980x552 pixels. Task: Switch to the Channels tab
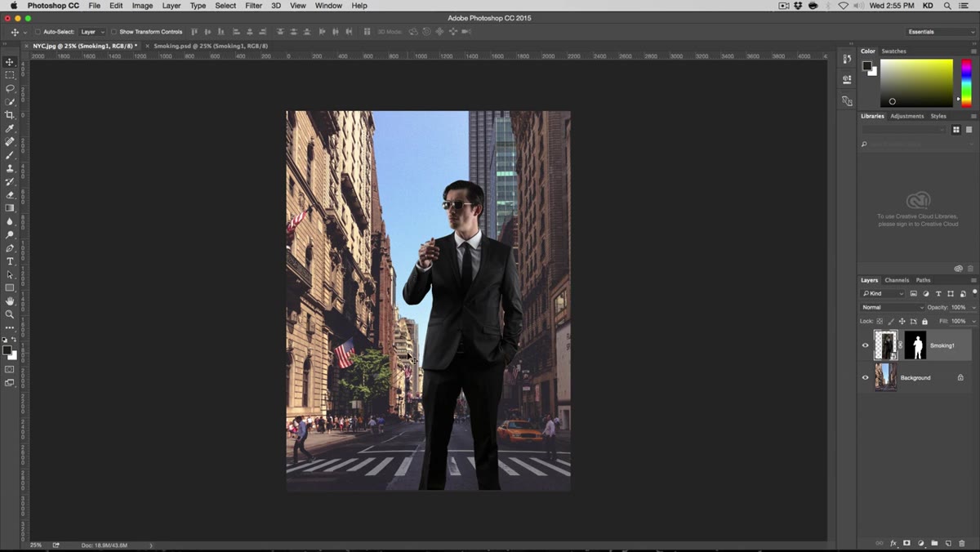click(x=897, y=280)
